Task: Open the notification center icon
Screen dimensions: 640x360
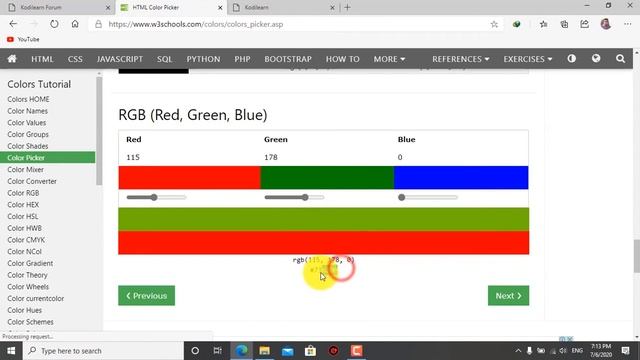Action: (x=625, y=351)
